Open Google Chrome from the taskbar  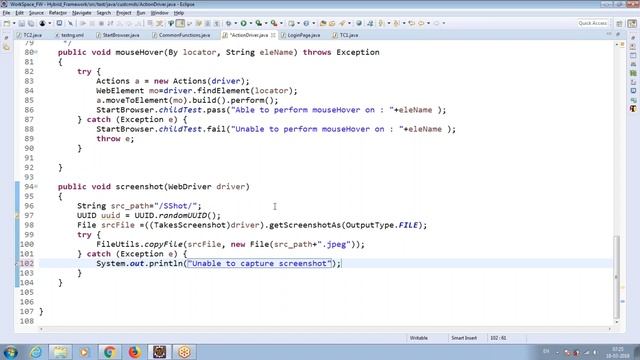(109, 352)
